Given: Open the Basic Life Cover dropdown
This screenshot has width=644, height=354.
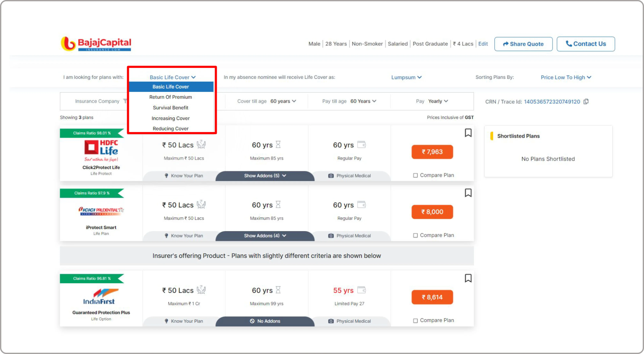Looking at the screenshot, I should click(172, 77).
